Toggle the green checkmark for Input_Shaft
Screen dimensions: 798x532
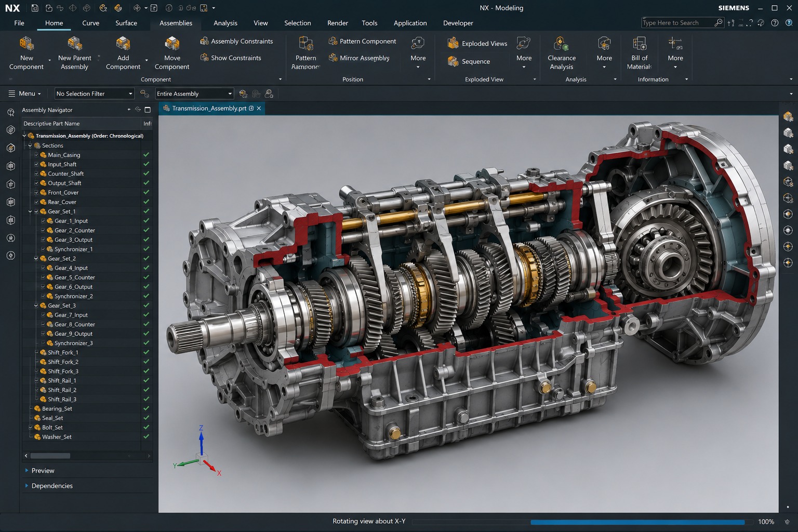pos(147,164)
